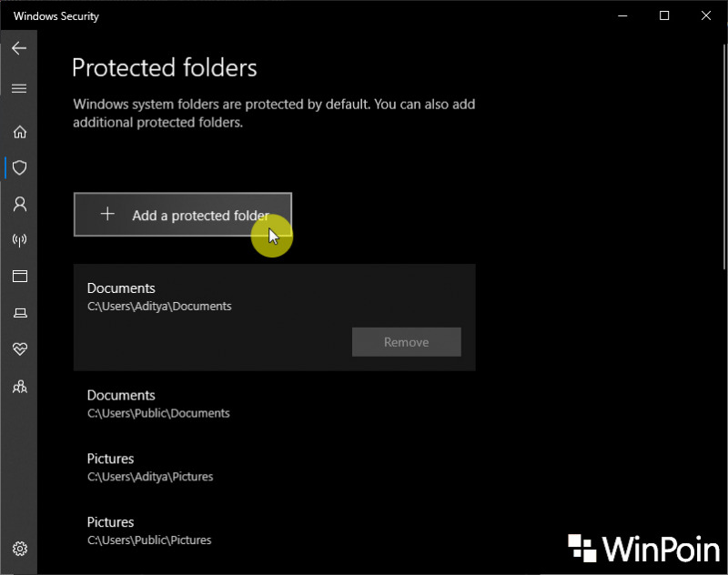Viewport: 728px width, 575px height.
Task: Click the Remove button for Documents
Action: 406,342
